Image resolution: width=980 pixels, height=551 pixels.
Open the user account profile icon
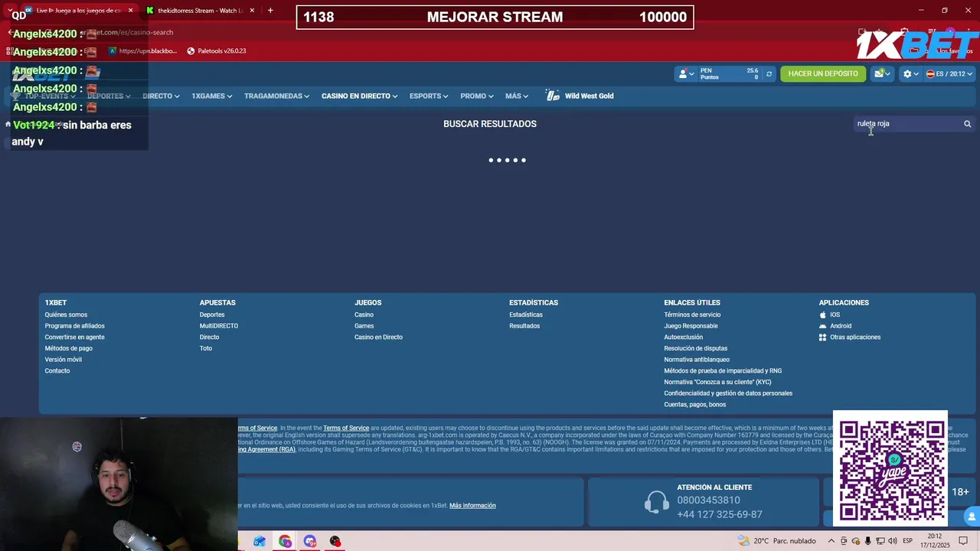click(x=683, y=74)
